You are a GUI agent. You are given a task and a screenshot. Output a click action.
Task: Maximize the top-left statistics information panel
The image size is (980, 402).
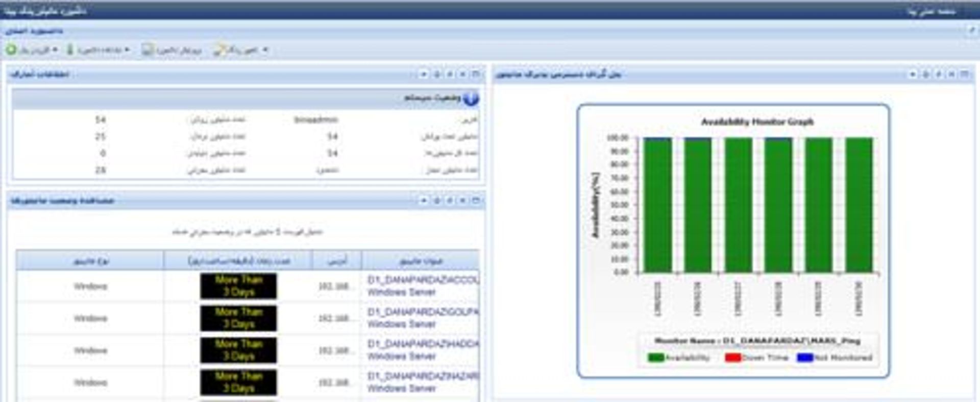tap(475, 74)
